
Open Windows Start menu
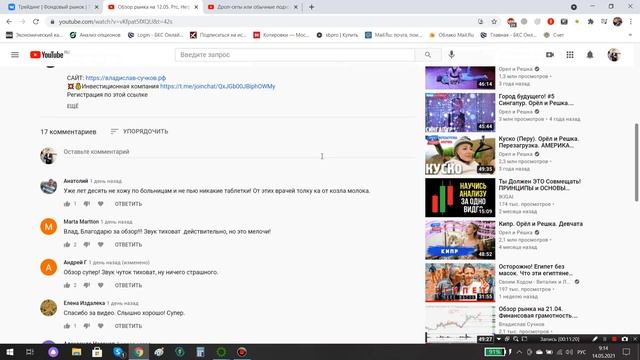(10, 352)
